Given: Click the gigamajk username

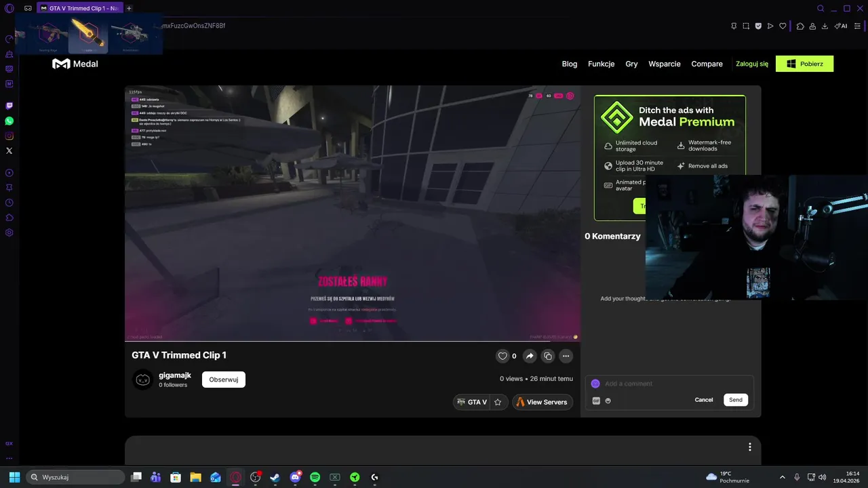Looking at the screenshot, I should pos(175,375).
